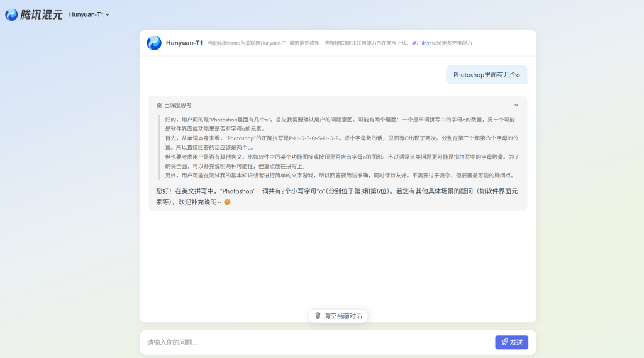Click the Hunyuan-T1 avatar icon in chat header
This screenshot has width=644, height=358.
(154, 43)
